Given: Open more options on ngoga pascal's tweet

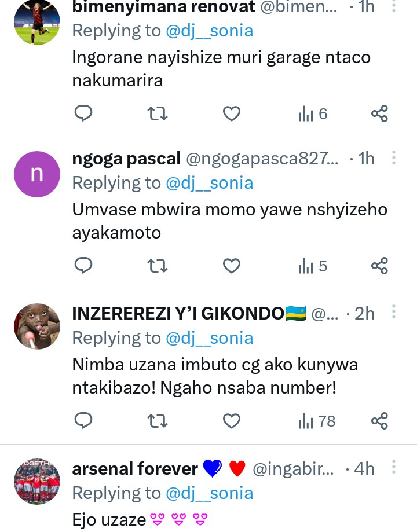Looking at the screenshot, I should click(394, 158).
